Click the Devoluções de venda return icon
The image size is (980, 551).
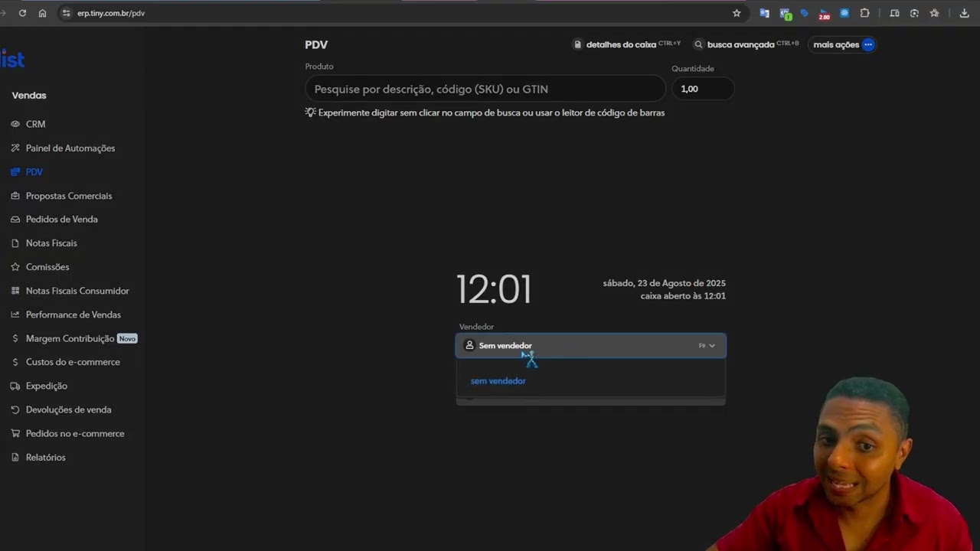click(x=15, y=409)
